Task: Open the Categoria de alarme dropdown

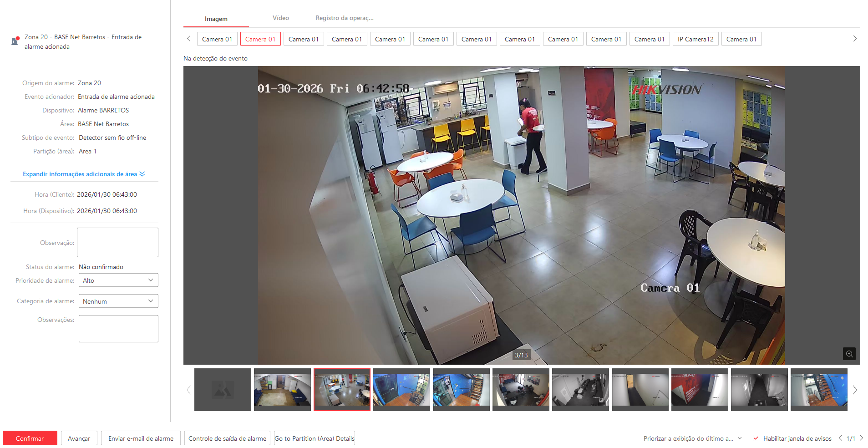Action: pos(118,301)
